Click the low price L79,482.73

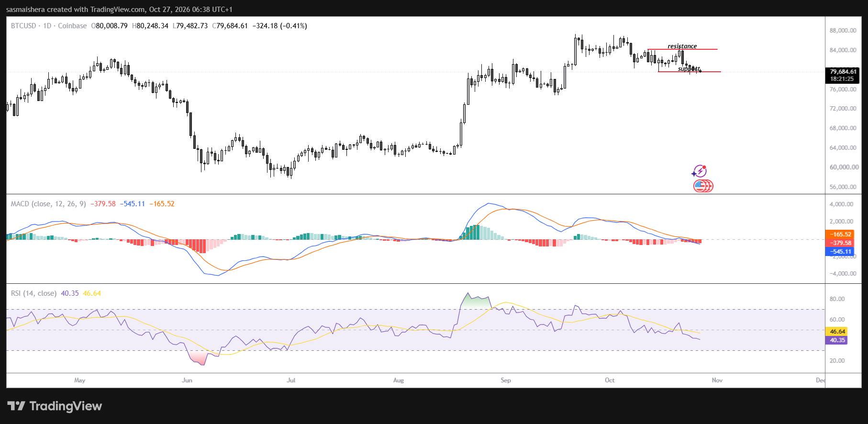tap(190, 26)
